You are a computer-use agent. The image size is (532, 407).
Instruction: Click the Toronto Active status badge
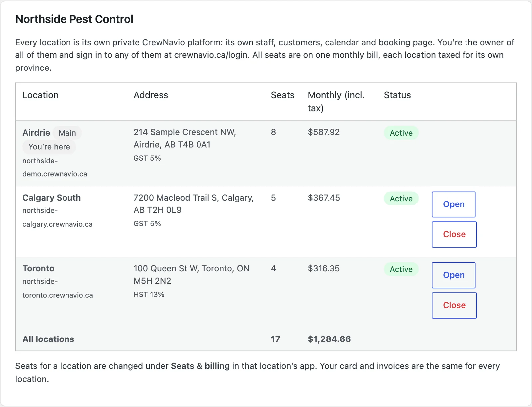coord(401,269)
